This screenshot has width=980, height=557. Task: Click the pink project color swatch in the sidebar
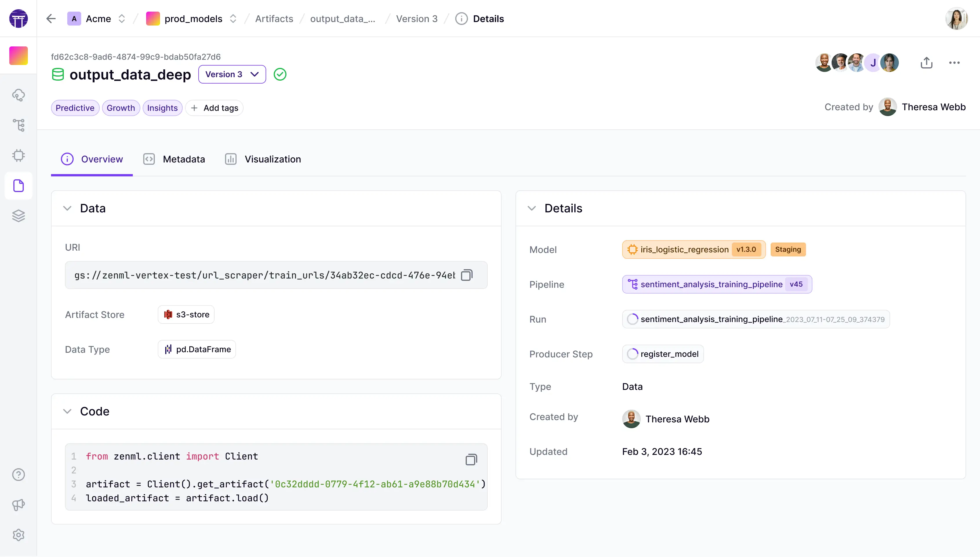coord(18,55)
